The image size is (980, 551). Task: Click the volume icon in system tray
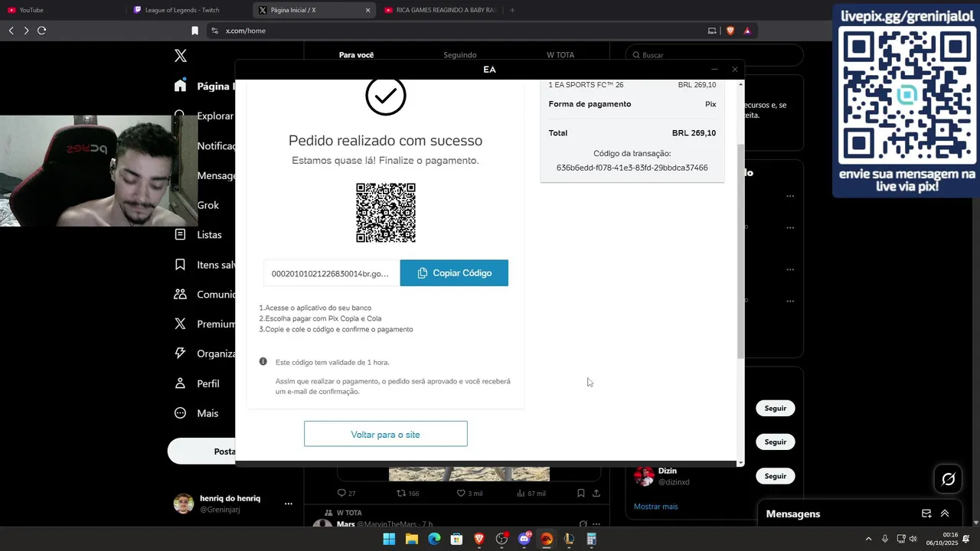pyautogui.click(x=913, y=539)
